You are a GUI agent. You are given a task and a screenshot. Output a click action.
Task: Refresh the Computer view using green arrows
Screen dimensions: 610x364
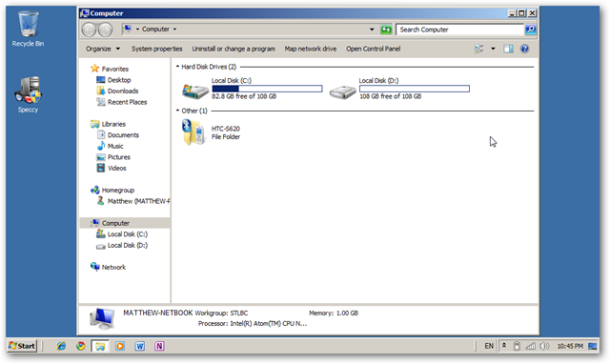tap(386, 30)
